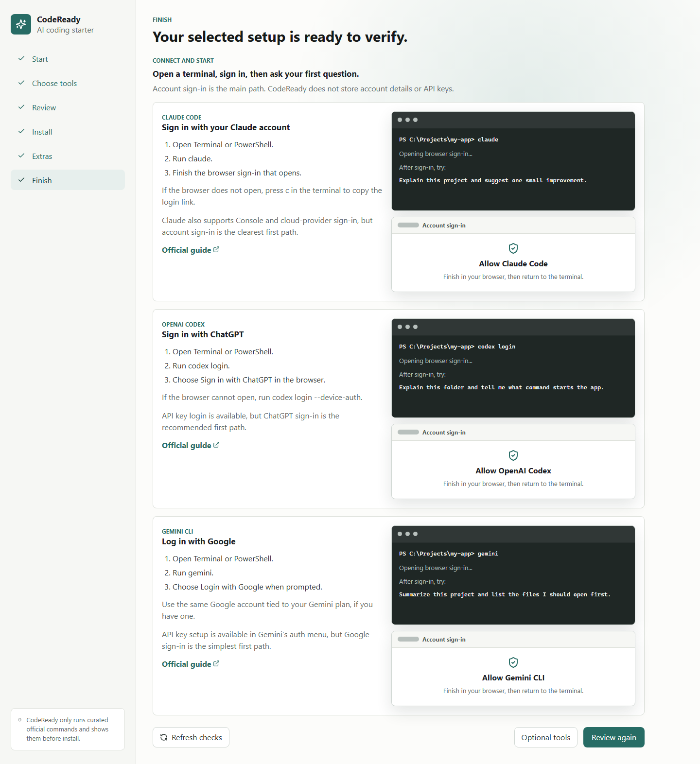This screenshot has height=764, width=700.
Task: Click the "PS C:\Projects\my-app> gemini" command line
Action: 449,554
